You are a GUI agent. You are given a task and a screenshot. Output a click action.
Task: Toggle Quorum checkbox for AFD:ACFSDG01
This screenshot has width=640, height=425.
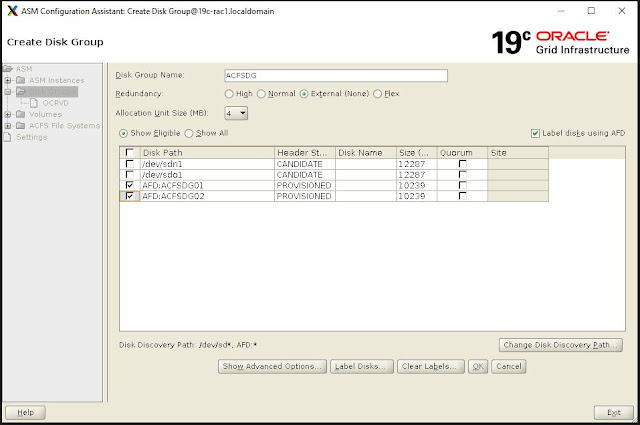tap(462, 185)
